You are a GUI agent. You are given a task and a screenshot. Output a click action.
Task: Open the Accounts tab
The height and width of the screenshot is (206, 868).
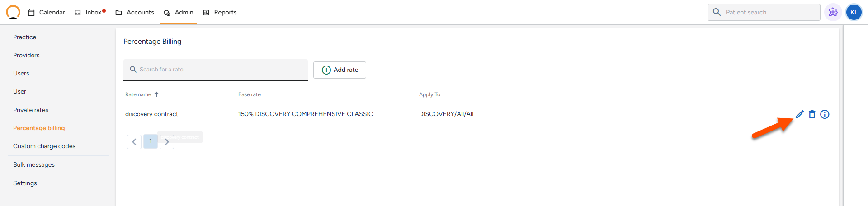pos(135,12)
